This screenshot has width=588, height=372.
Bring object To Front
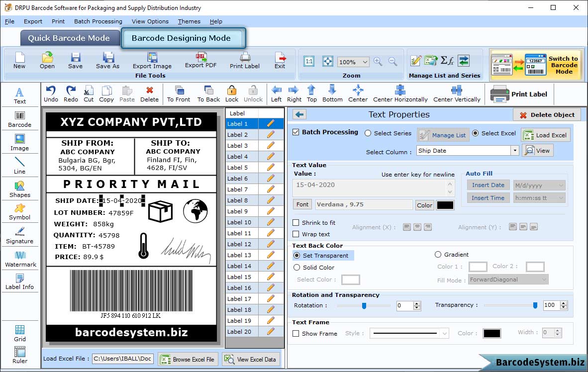(x=179, y=94)
